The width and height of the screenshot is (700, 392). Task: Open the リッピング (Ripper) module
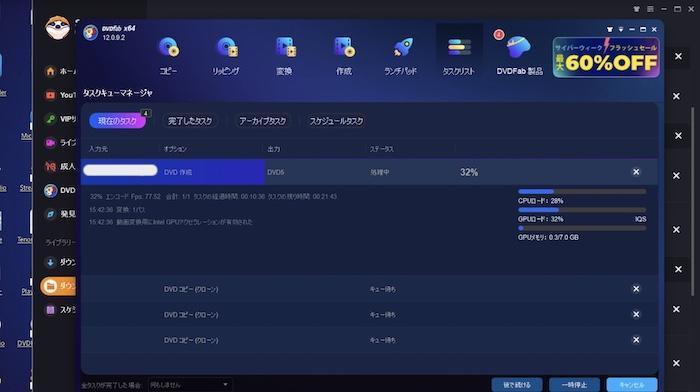click(x=226, y=55)
